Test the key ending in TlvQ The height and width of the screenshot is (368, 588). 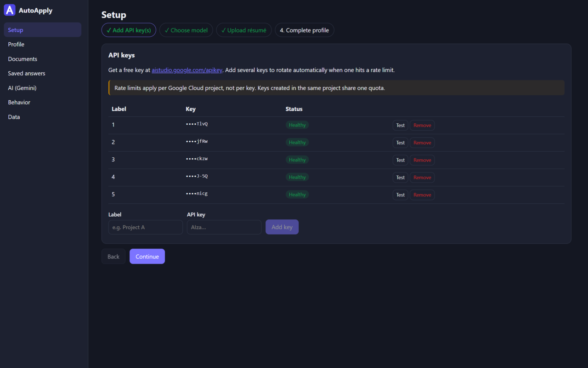(x=401, y=125)
